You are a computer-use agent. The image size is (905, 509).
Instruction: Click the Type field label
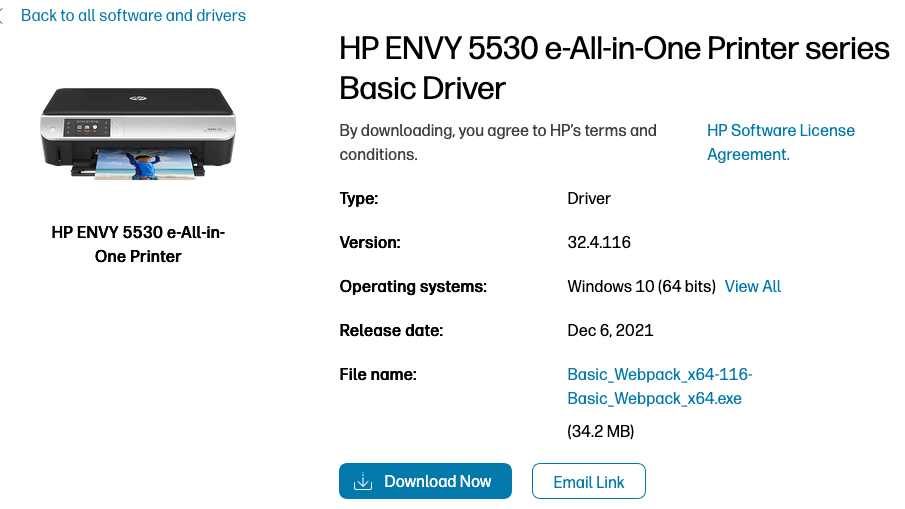tap(359, 199)
